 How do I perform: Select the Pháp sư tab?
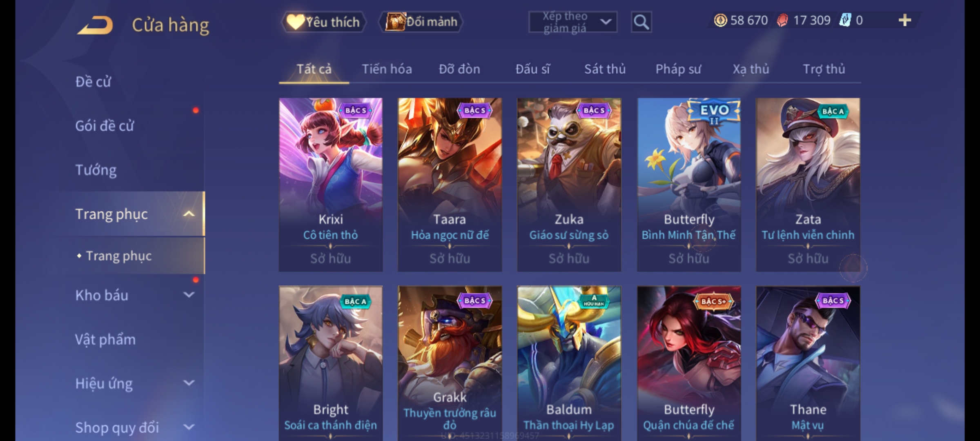(678, 69)
